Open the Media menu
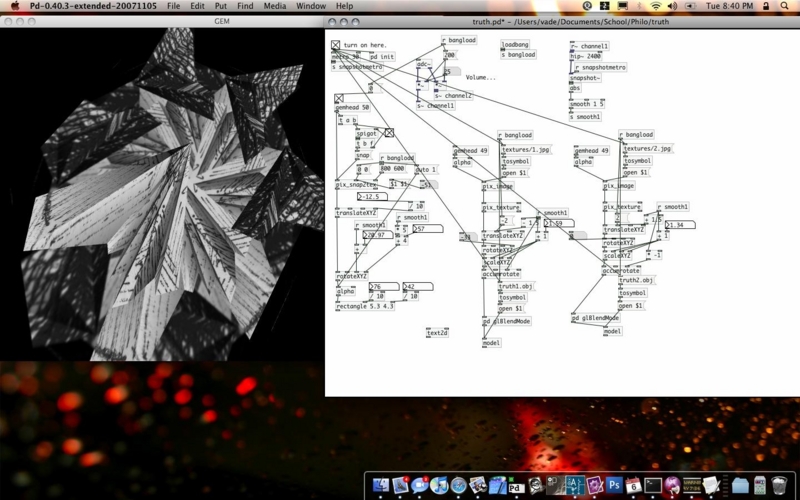Screen dimensions: 800x500 click(x=274, y=6)
